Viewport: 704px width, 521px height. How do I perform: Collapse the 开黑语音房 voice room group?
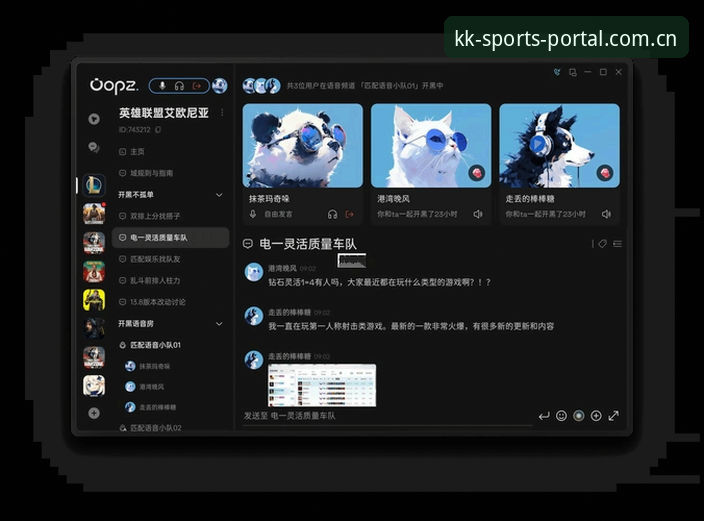click(x=219, y=324)
